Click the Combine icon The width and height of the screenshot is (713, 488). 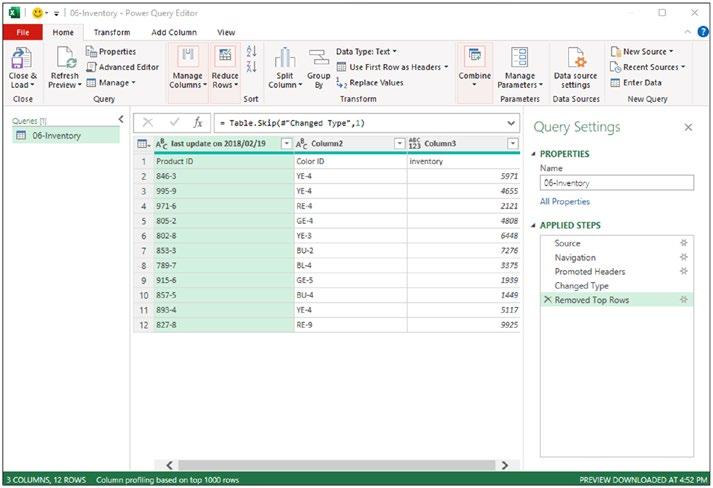coord(474,56)
